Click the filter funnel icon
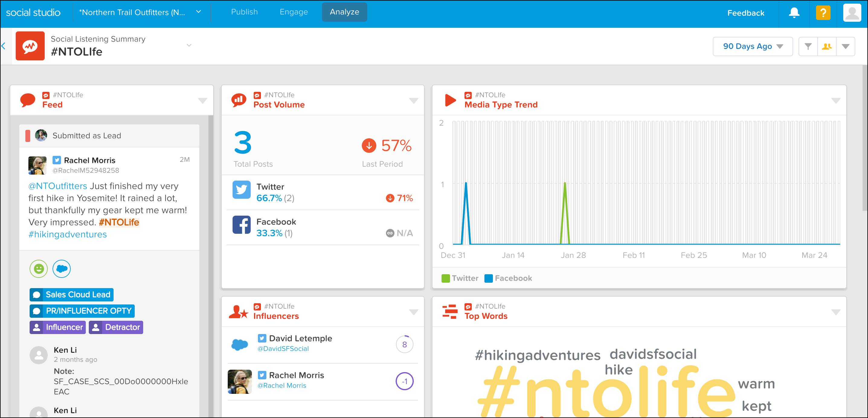Viewport: 868px width, 418px height. click(808, 46)
